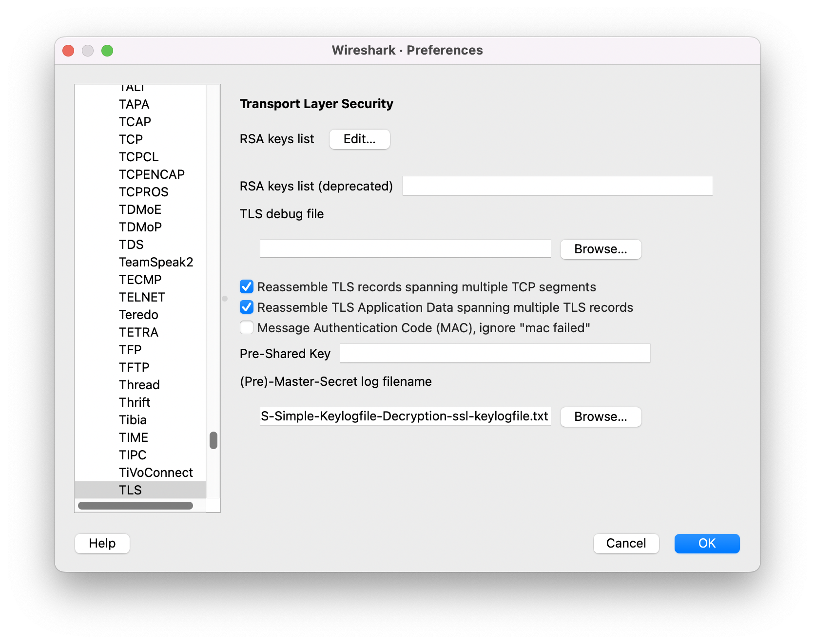The height and width of the screenshot is (644, 815).
Task: Click the Master-Secret log filename field
Action: [405, 416]
